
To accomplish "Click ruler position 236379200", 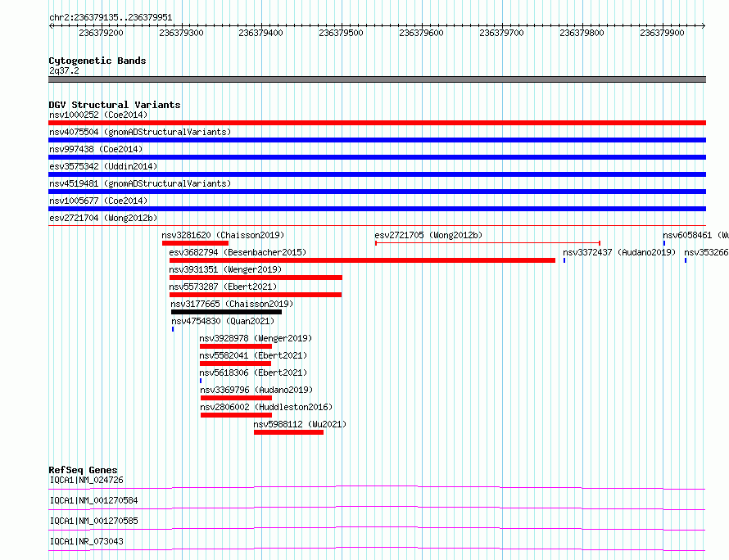I will 101,33.
